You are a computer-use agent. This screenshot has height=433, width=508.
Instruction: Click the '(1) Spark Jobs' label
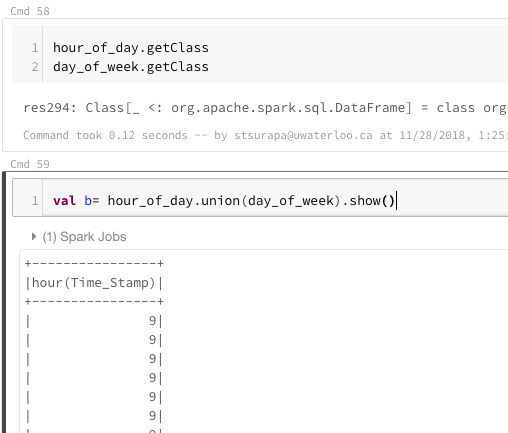pos(84,237)
